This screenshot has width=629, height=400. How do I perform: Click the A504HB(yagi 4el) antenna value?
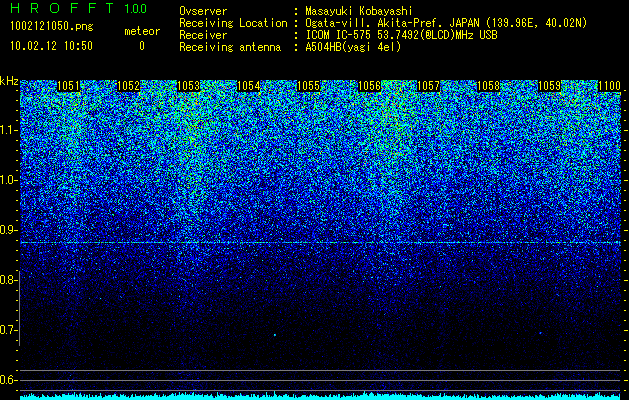[353, 47]
